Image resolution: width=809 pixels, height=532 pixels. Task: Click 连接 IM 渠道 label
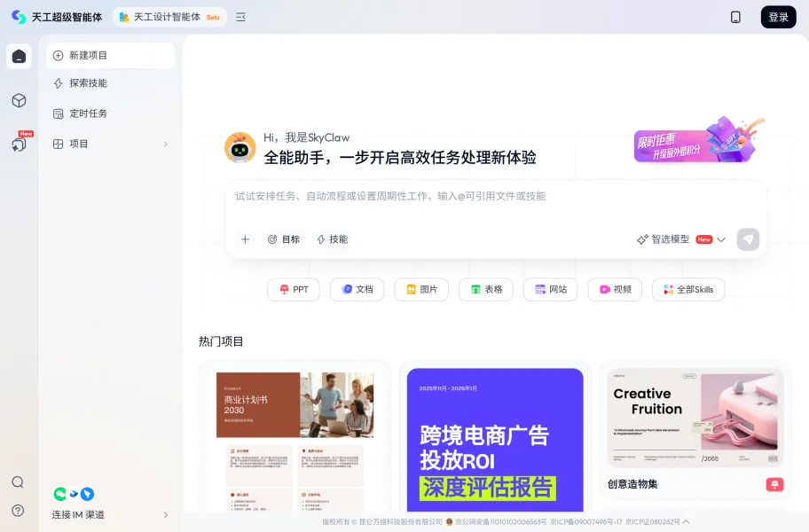point(78,514)
